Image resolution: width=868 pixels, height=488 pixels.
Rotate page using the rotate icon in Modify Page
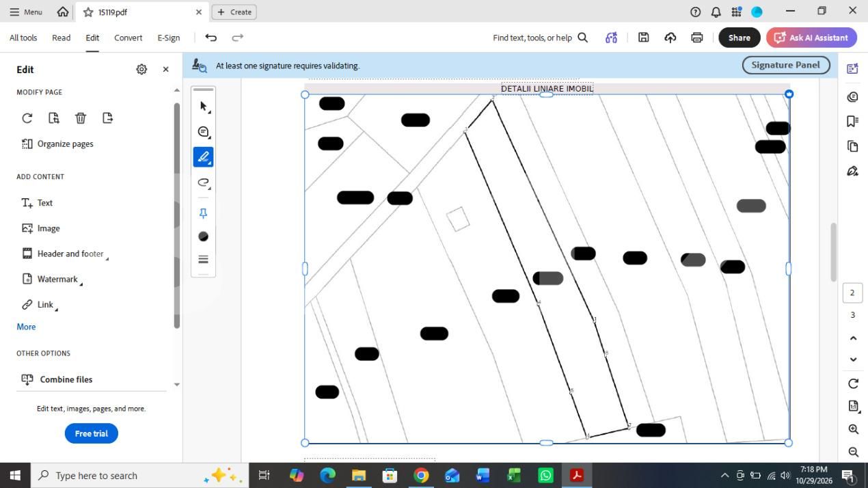pos(27,118)
